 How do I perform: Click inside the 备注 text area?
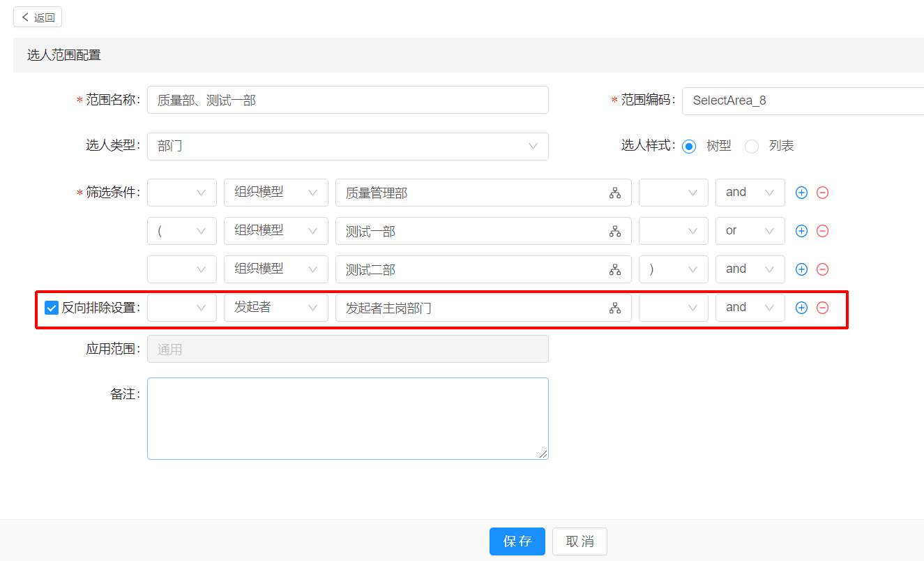click(x=348, y=419)
